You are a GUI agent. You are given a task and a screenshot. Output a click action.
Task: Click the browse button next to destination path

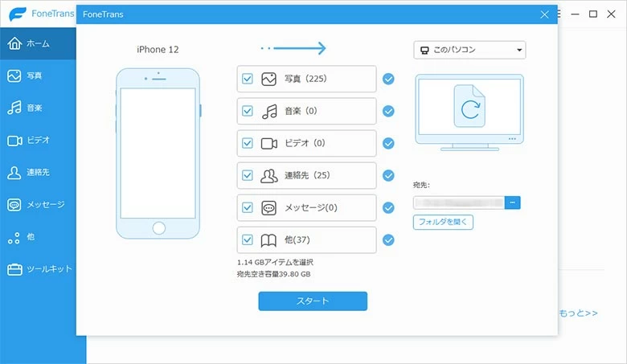pos(513,202)
